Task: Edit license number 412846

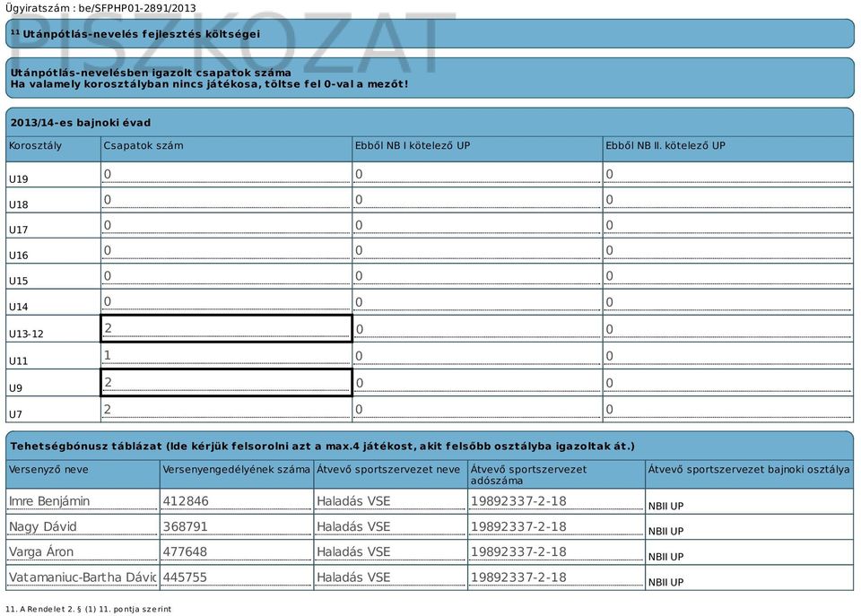Action: click(x=237, y=500)
